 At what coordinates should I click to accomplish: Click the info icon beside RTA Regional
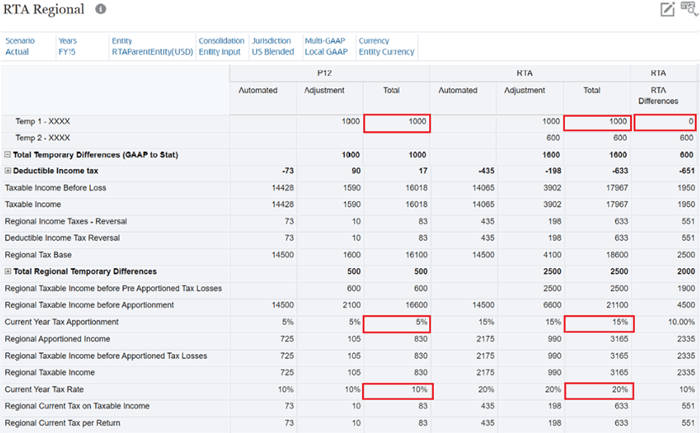[x=101, y=9]
